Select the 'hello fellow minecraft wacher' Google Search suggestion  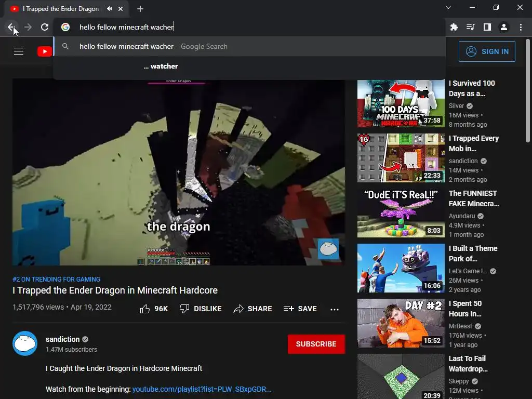pyautogui.click(x=249, y=46)
